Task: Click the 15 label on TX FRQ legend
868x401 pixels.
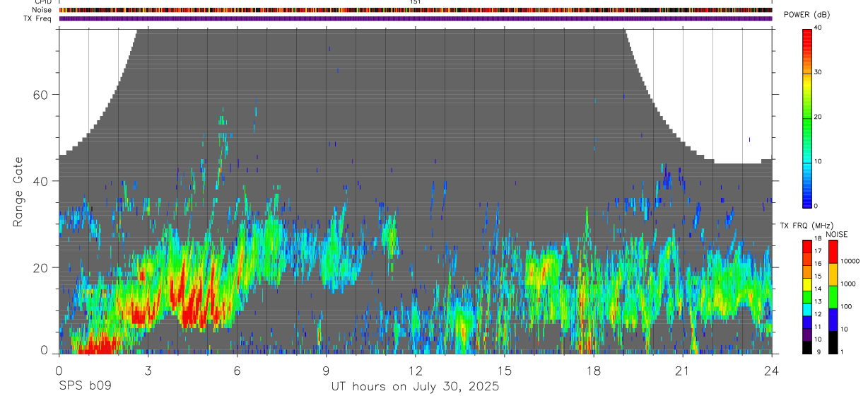Action: pos(817,277)
